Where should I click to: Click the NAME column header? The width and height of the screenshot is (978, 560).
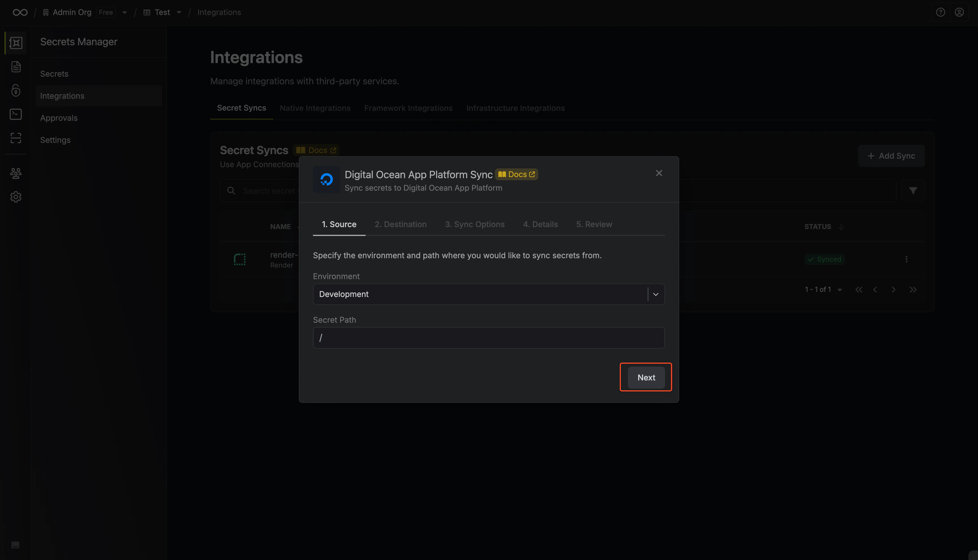pyautogui.click(x=280, y=227)
